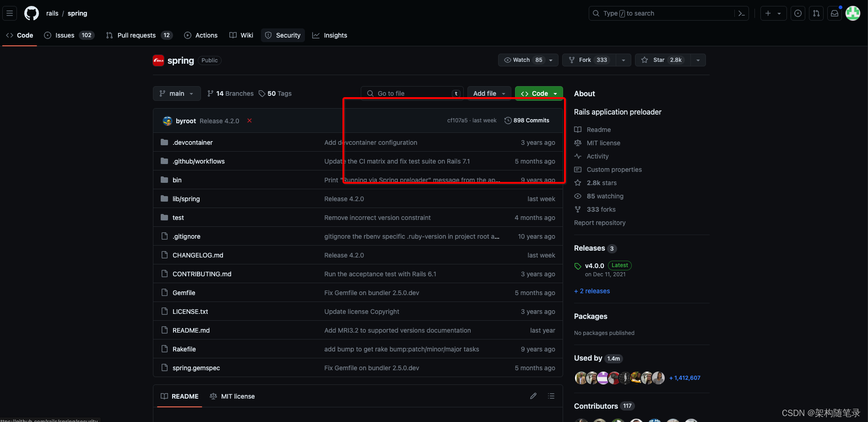
Task: Switch to the Issues tab
Action: point(69,35)
